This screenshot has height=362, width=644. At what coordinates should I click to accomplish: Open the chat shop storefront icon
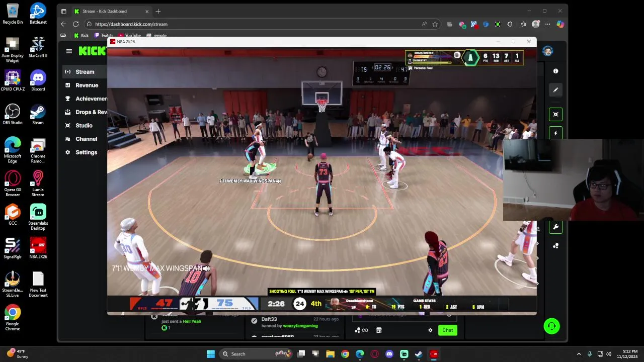point(379,330)
